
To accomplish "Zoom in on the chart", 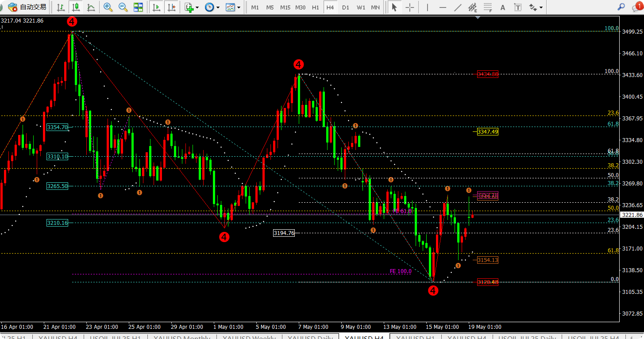I will (108, 7).
